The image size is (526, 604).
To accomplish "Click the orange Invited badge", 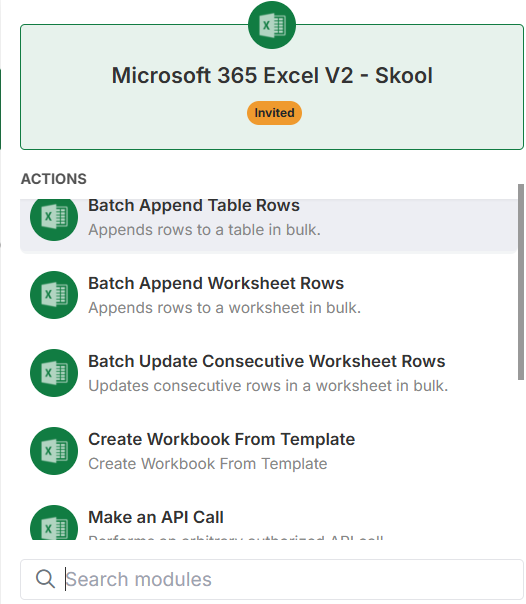I will (274, 113).
